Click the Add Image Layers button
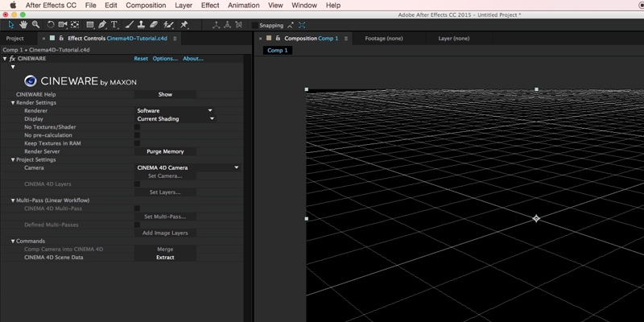The height and width of the screenshot is (322, 644). (x=165, y=233)
